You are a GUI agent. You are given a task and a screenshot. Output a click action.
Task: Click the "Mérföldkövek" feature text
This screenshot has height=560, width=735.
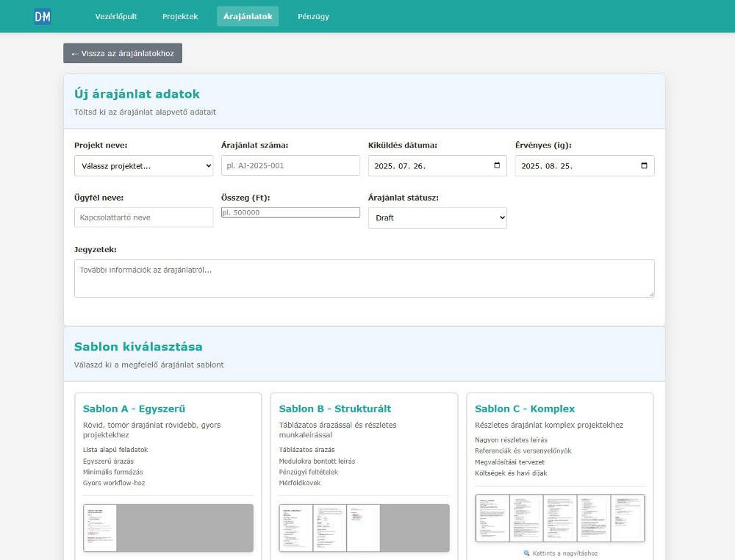(x=300, y=483)
